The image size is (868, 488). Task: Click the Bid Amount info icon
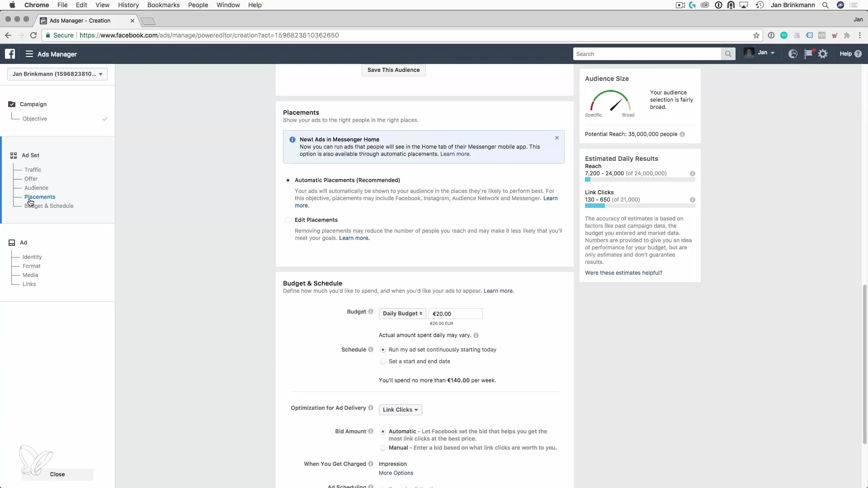coord(371,431)
